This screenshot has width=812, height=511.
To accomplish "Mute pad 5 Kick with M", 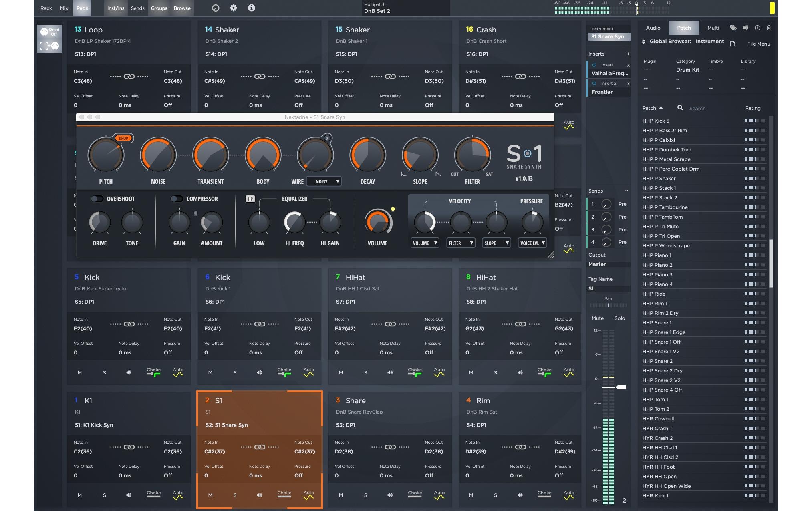I will [x=80, y=373].
